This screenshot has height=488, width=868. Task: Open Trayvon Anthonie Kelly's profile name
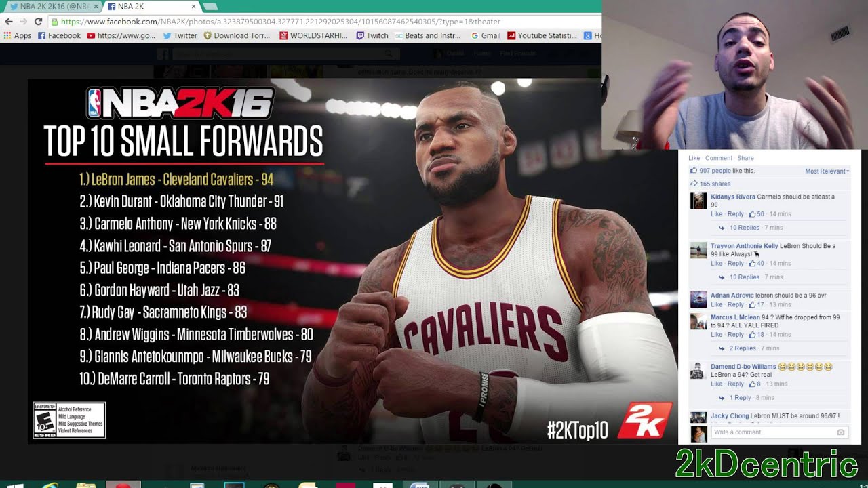coord(744,247)
